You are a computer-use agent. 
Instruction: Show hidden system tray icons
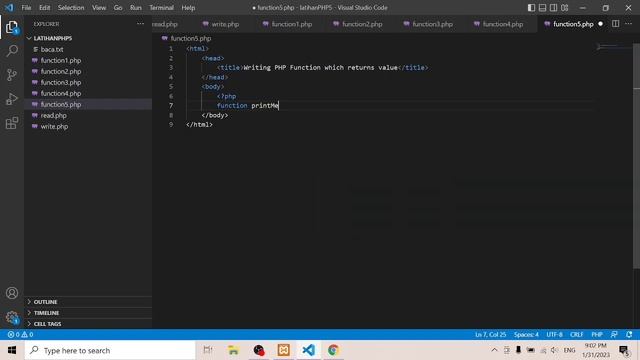[x=494, y=350]
